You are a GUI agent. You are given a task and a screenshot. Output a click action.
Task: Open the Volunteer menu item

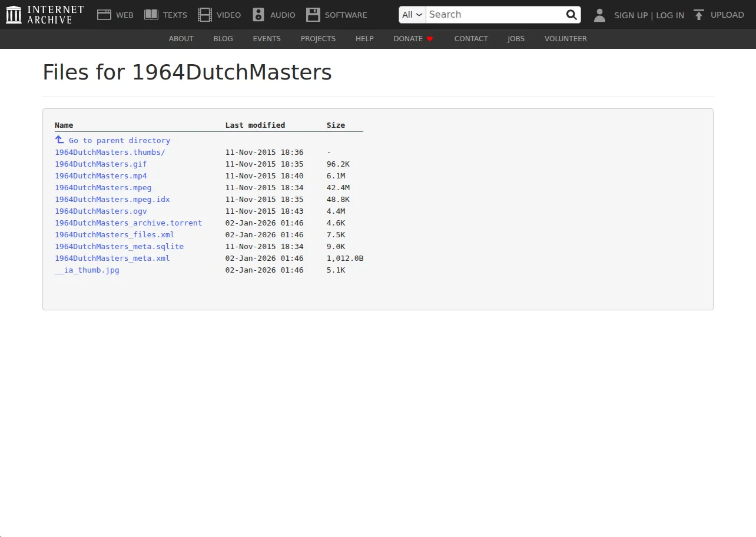pyautogui.click(x=566, y=39)
